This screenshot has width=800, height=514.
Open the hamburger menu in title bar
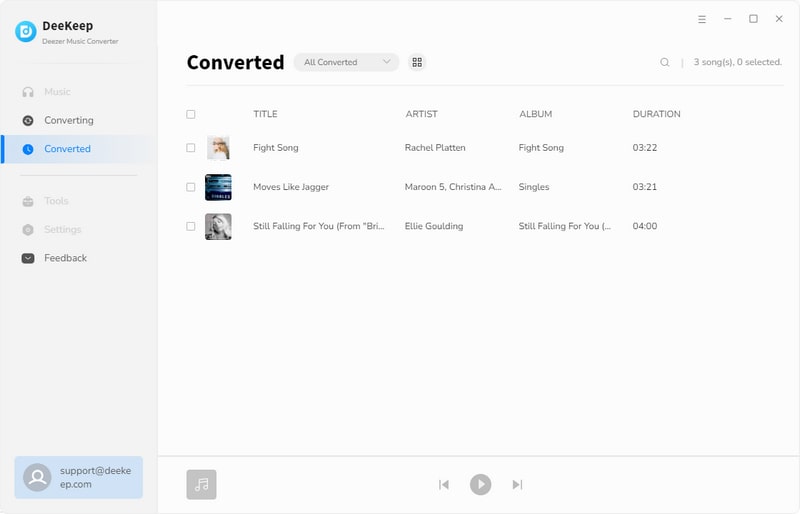701,19
